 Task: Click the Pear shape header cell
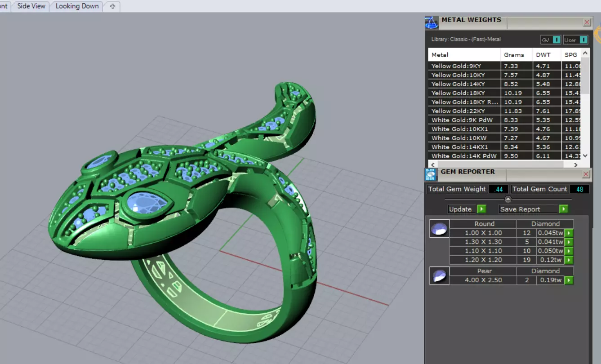pos(483,271)
